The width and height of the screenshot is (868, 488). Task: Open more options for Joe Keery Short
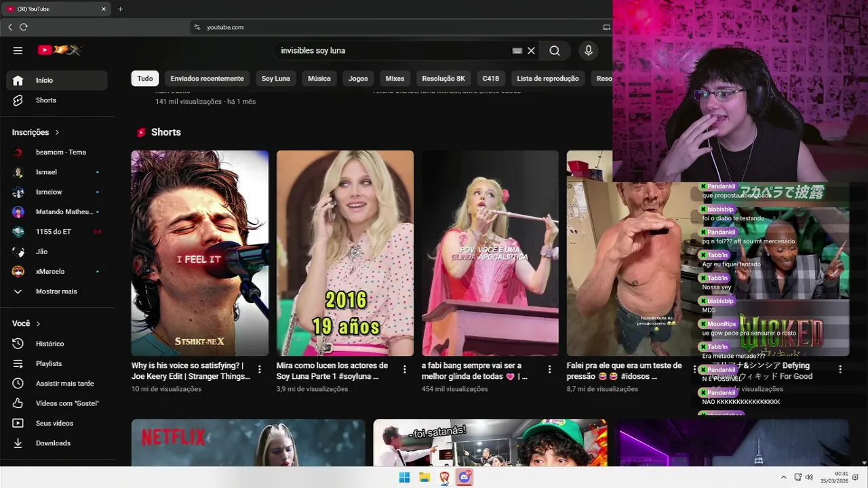tap(260, 369)
